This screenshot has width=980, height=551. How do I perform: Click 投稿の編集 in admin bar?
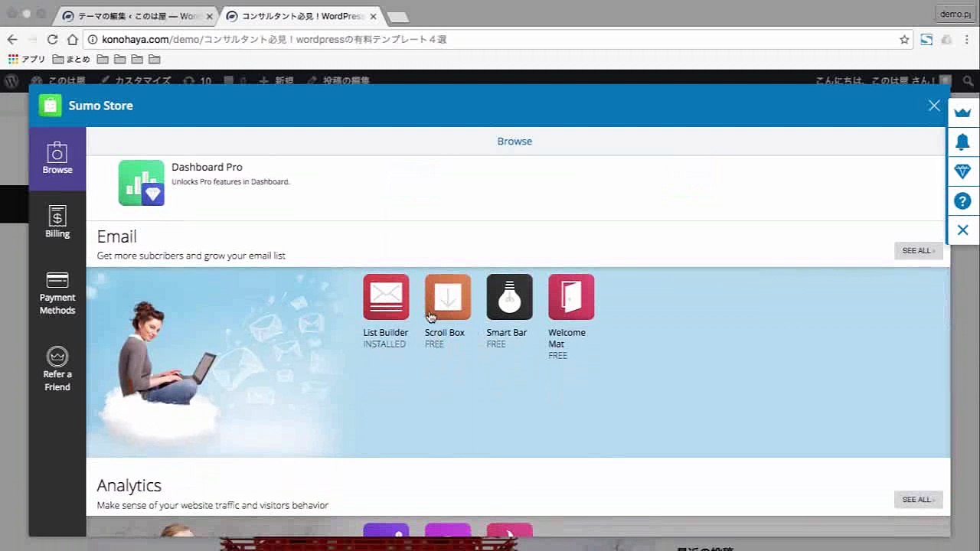338,80
